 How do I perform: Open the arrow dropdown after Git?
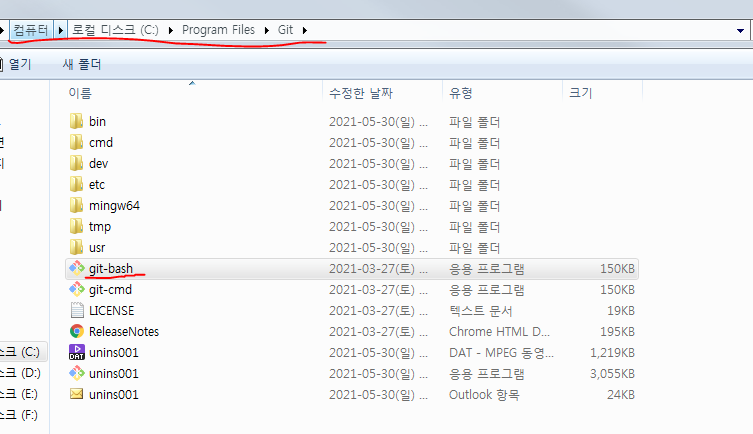point(305,30)
